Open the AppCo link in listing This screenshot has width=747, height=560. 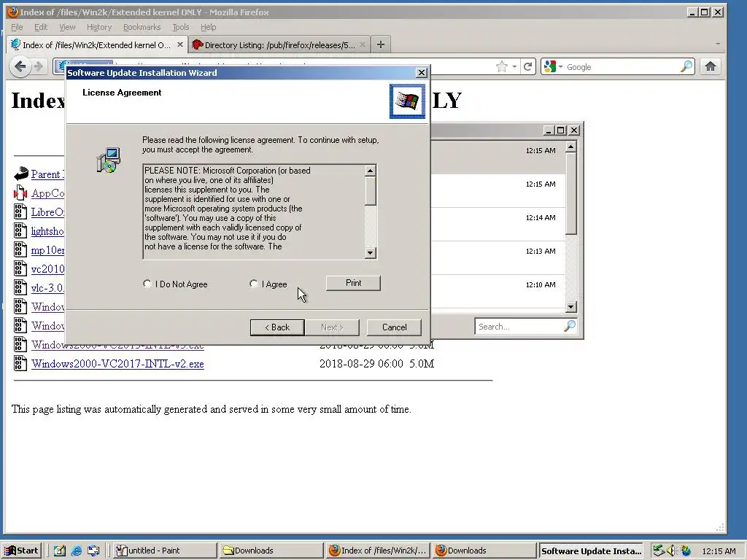tap(47, 193)
